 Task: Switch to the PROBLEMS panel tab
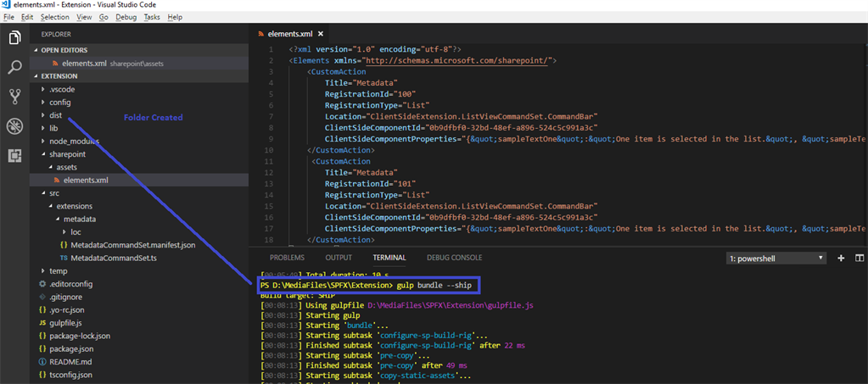point(287,258)
